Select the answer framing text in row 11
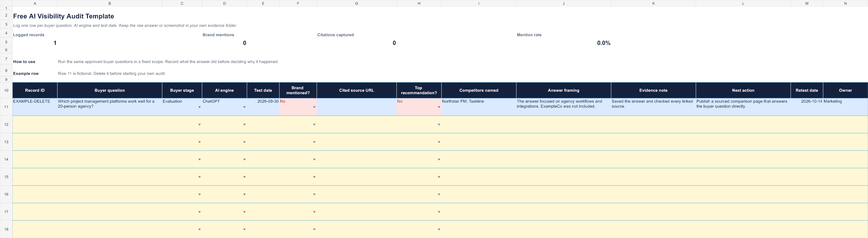Viewport: 868px width, 238px height. tap(559, 104)
